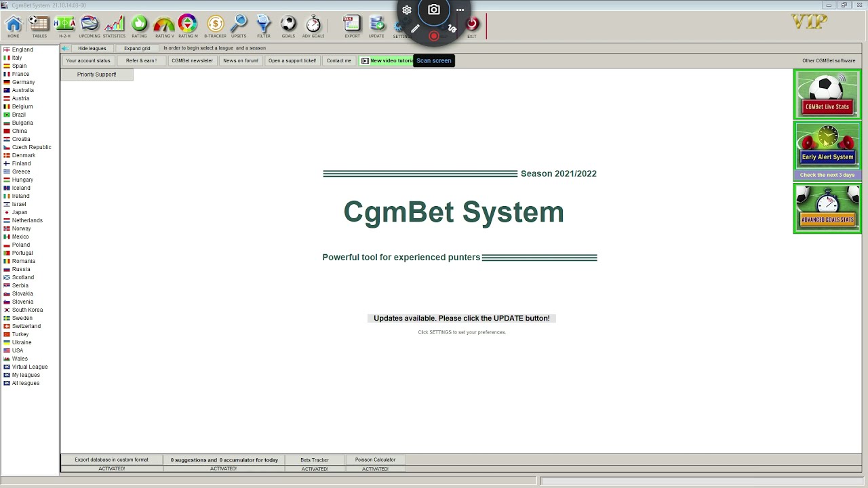Select Portugal in the league list
The image size is (868, 488).
(22, 253)
